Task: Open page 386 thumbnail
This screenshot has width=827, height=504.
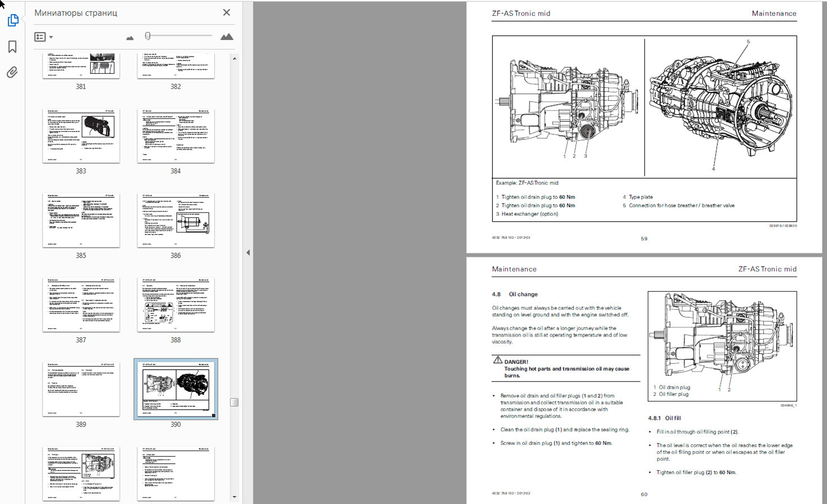Action: pyautogui.click(x=176, y=220)
